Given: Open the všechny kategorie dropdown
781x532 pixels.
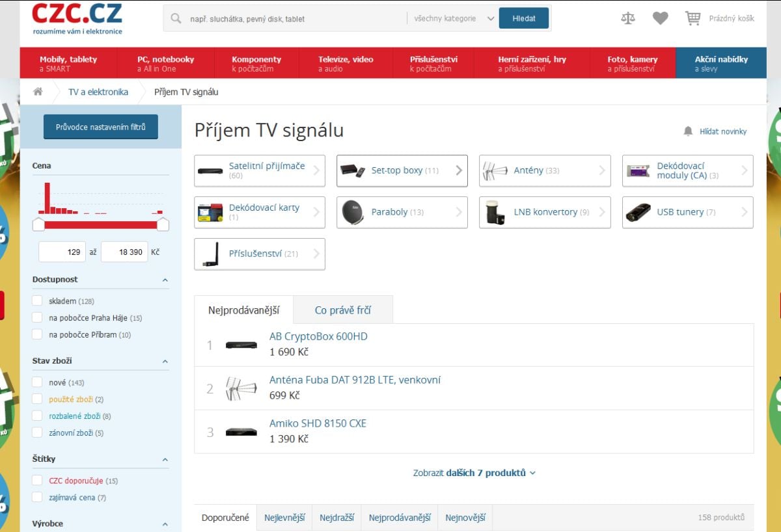Looking at the screenshot, I should point(454,19).
